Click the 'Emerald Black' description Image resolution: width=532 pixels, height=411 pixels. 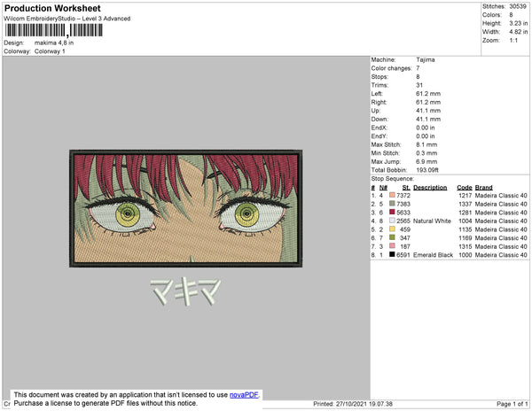[434, 255]
